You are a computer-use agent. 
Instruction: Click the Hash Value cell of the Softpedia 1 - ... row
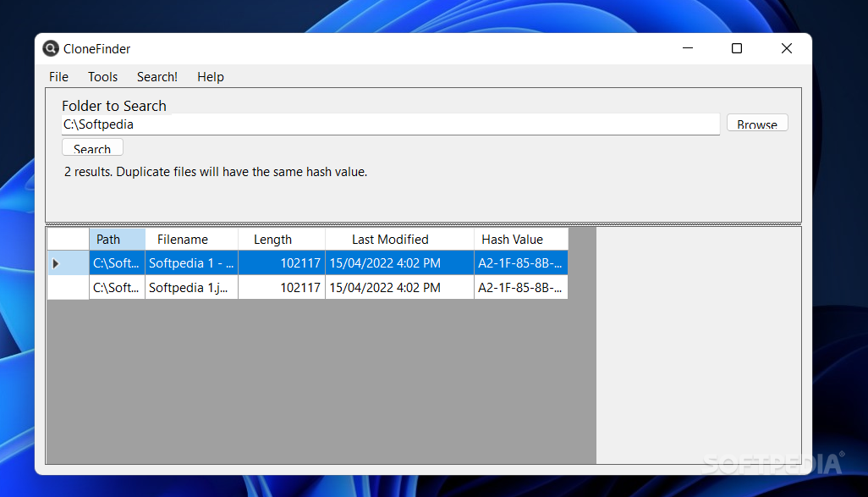point(521,263)
